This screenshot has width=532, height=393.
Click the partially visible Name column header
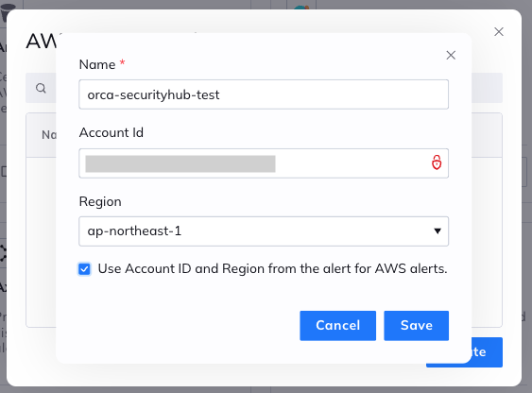(49, 135)
